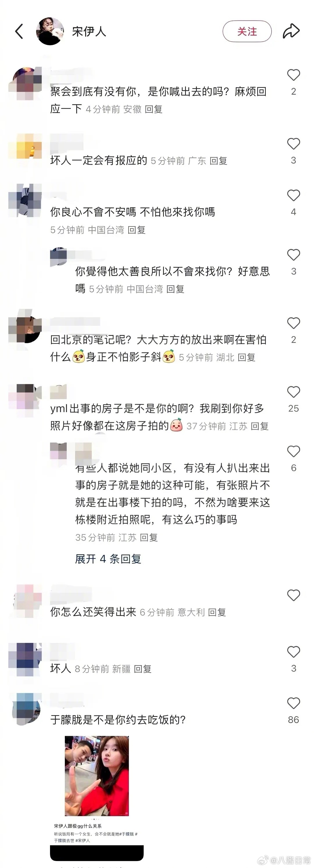Heart the yml出事的房子 comment
This screenshot has width=314, height=868.
pos(293,392)
